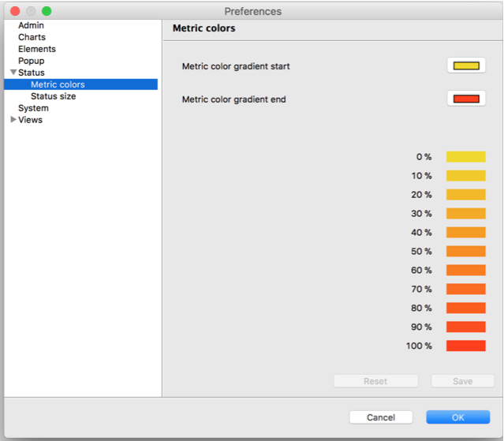Open the Admin preferences category
Screen dimensions: 504x441
coord(31,25)
